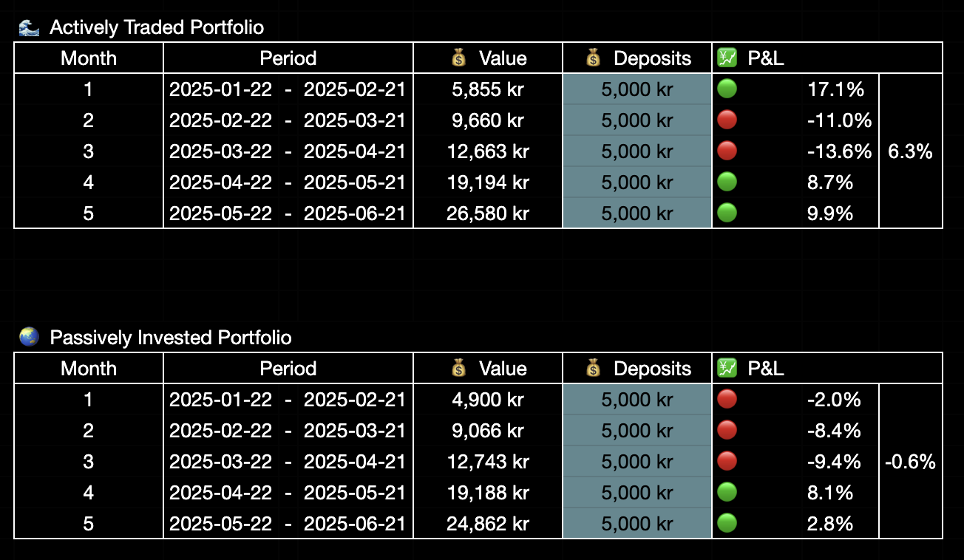Click the money bag icon in passive Deposits header
The width and height of the screenshot is (964, 560).
(x=594, y=368)
